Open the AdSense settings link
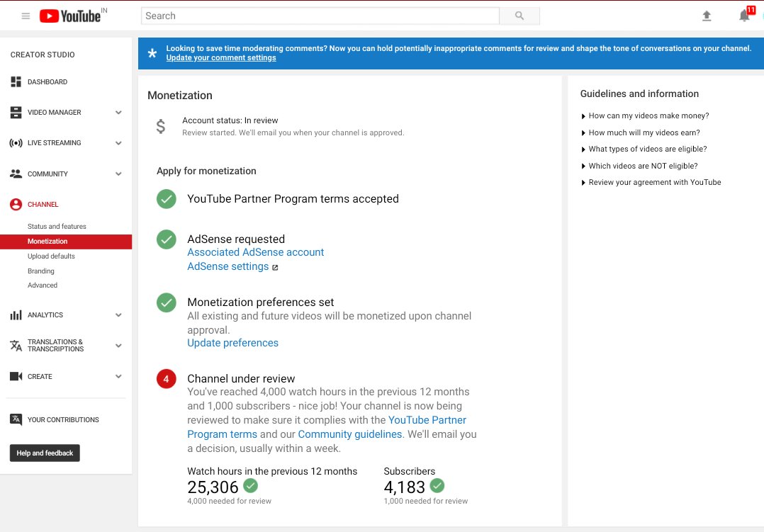This screenshot has height=532, width=764. click(x=228, y=266)
